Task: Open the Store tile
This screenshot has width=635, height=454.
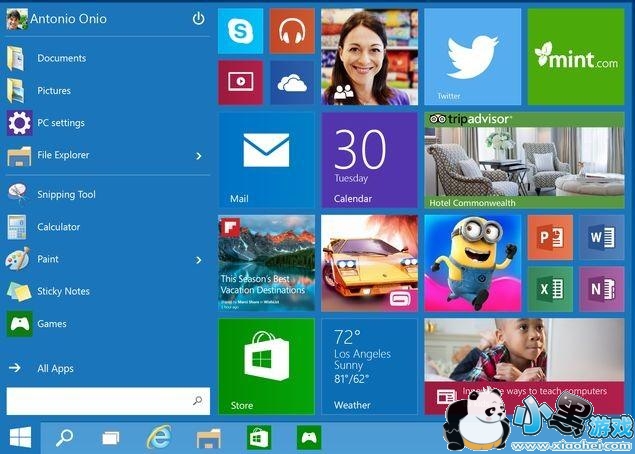Action: (266, 367)
